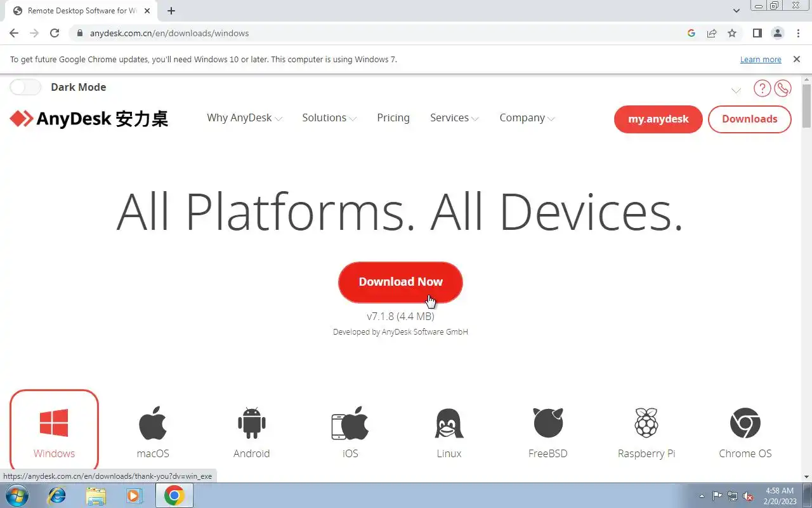
Task: Open my.anydesk portal button
Action: 658,119
